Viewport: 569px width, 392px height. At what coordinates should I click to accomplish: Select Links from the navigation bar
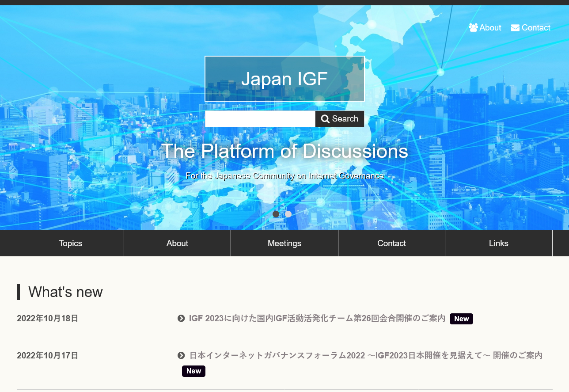click(498, 243)
